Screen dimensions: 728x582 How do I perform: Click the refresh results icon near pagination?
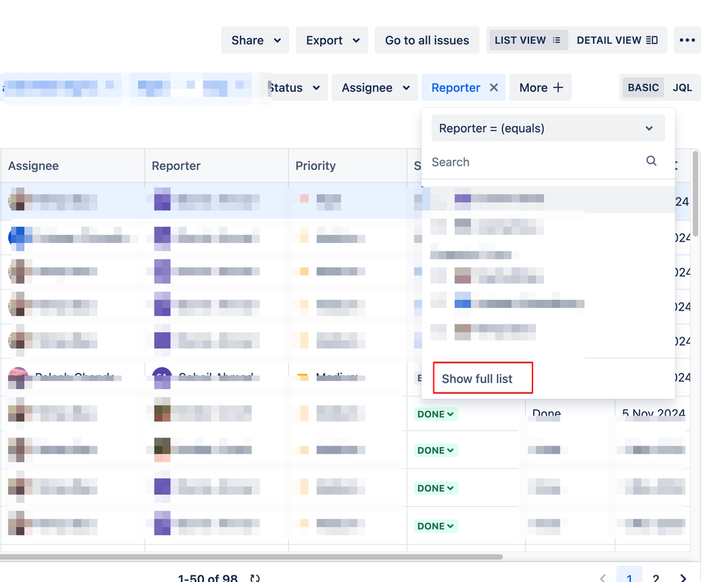(255, 578)
